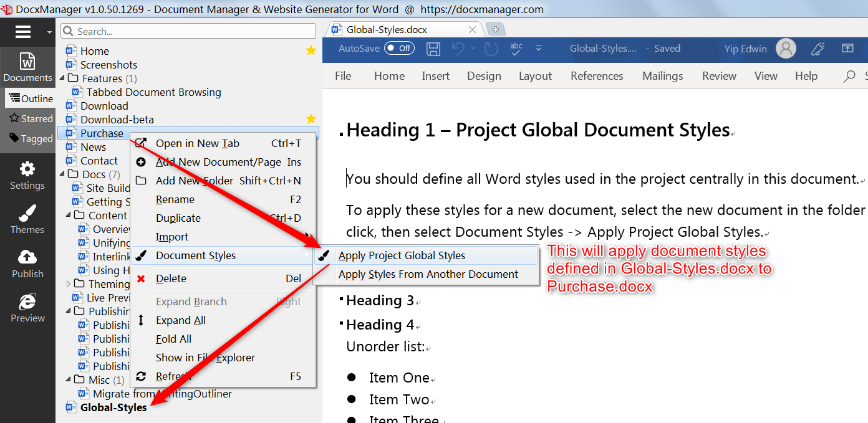Image resolution: width=868 pixels, height=423 pixels.
Task: Open the Tabbed Document Browsing document
Action: 153,92
